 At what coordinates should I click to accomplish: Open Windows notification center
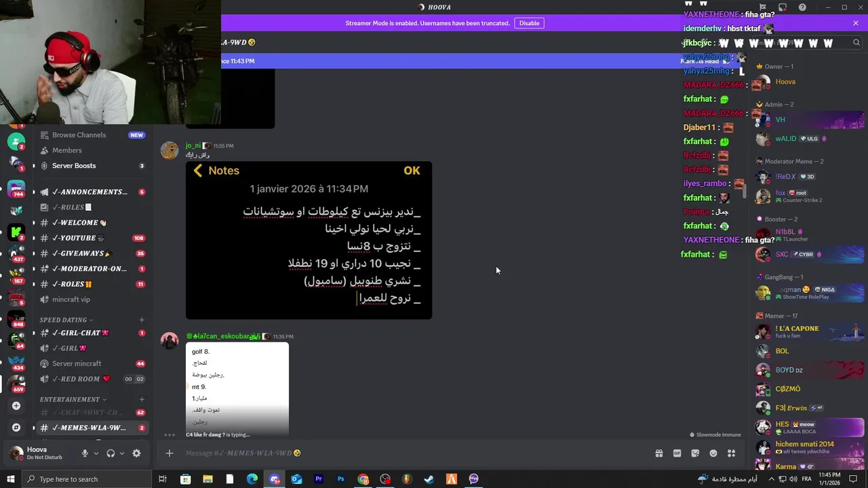[853, 479]
